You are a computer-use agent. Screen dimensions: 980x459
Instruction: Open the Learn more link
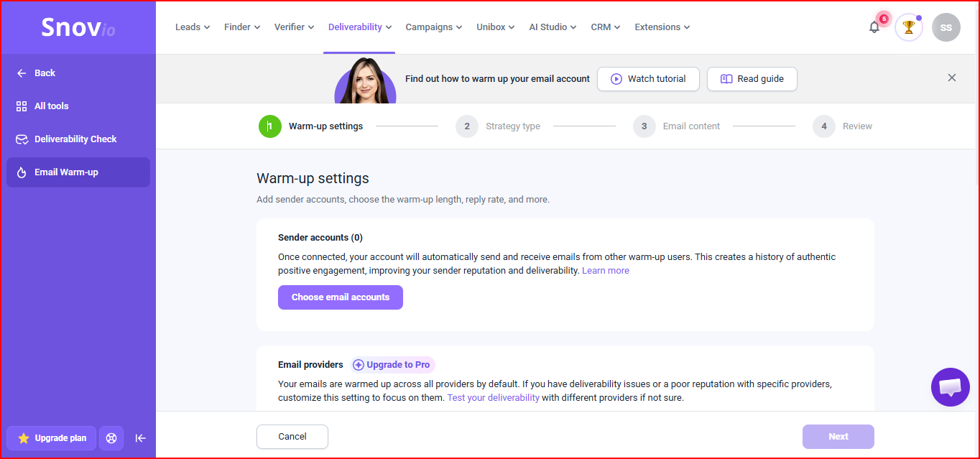pyautogui.click(x=605, y=270)
